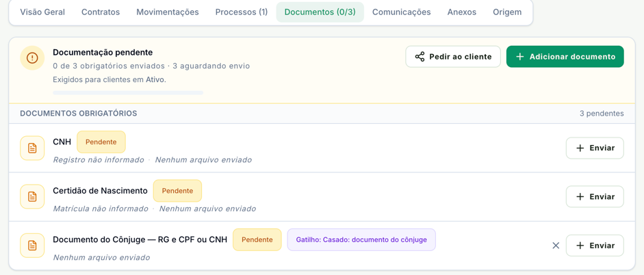Click 'Documento do Cônjuge — RG e CPF ou CNH'
Screen dimensions: 644x275
[140, 239]
